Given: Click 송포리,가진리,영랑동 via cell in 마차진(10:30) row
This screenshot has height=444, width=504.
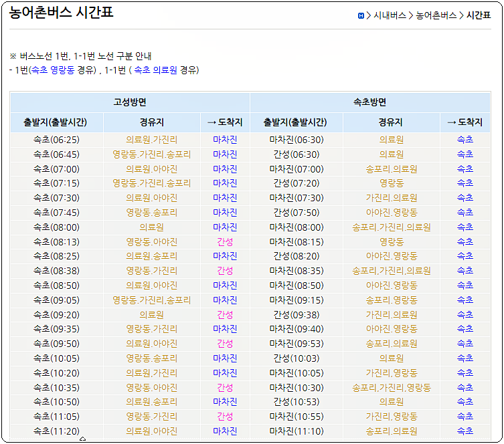Looking at the screenshot, I should click(x=392, y=387).
